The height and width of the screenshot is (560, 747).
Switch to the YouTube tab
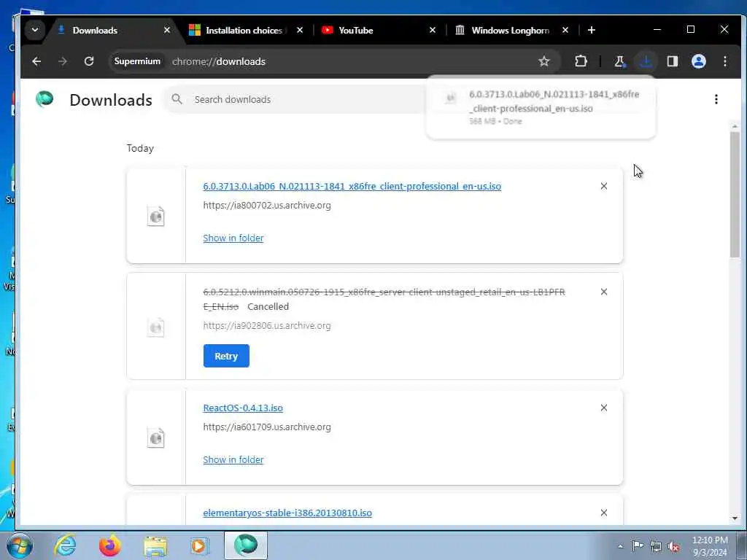379,30
